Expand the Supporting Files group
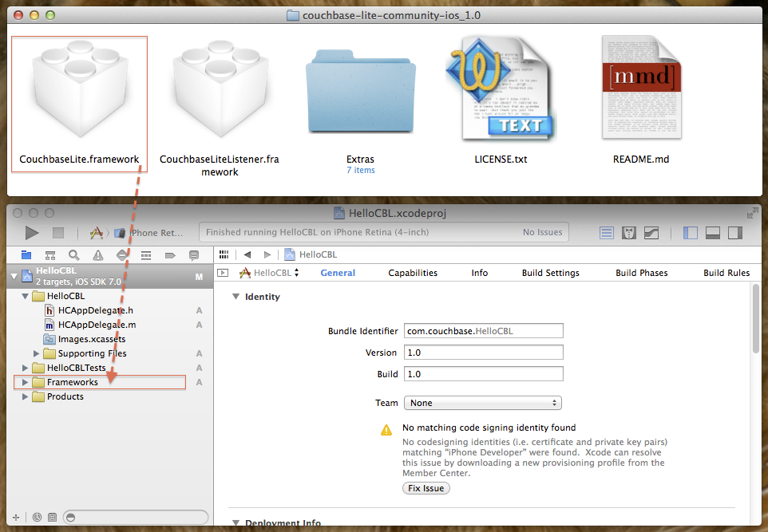This screenshot has width=768, height=532. point(36,353)
